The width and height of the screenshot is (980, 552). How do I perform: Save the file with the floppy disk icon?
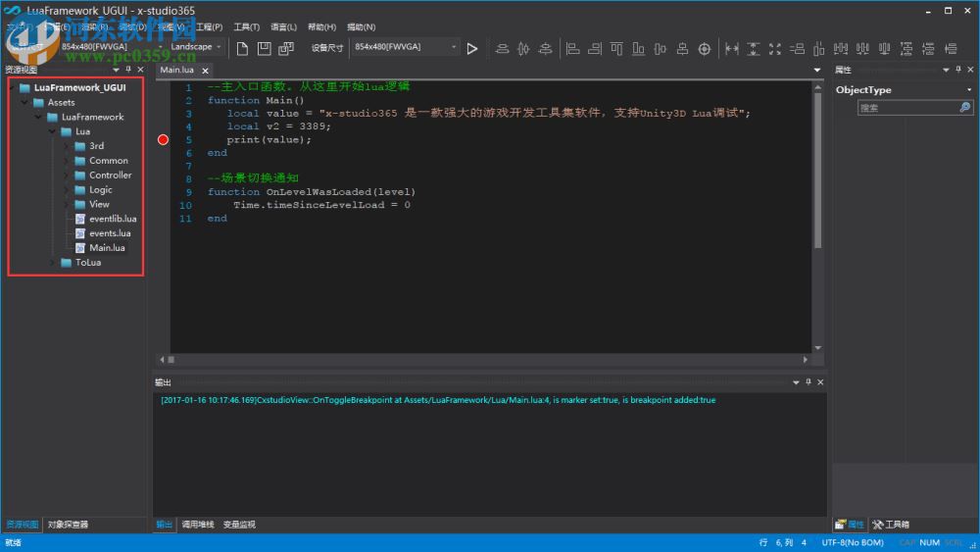tap(265, 48)
